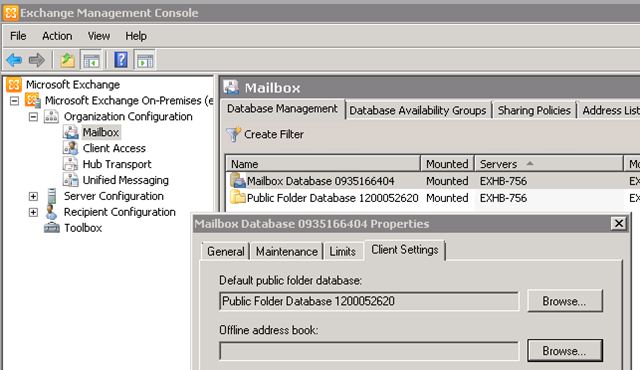
Task: Click the Mailbox header icon in result pane
Action: tap(231, 87)
